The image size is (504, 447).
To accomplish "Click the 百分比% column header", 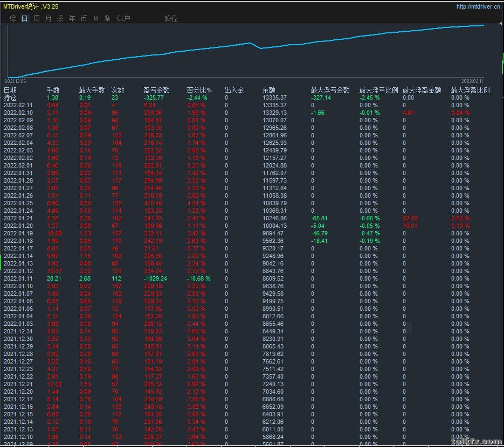I will click(x=199, y=90).
